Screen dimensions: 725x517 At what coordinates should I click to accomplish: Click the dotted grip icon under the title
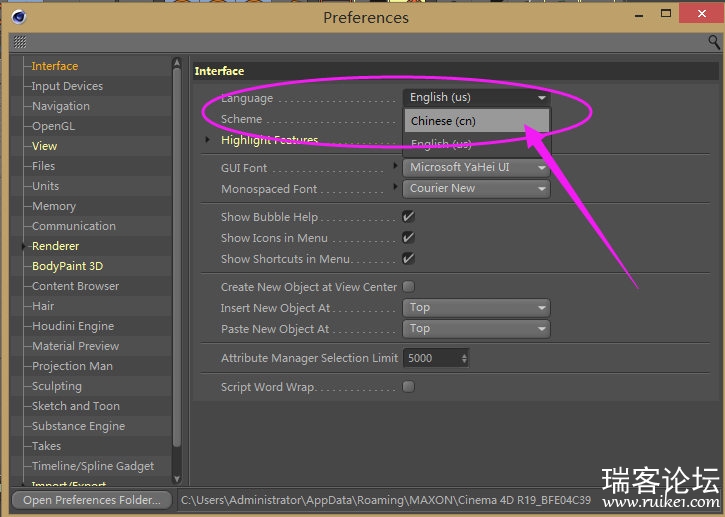click(x=20, y=42)
